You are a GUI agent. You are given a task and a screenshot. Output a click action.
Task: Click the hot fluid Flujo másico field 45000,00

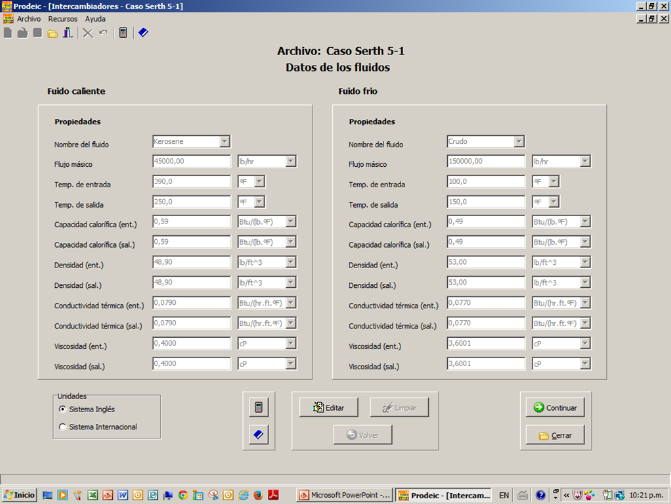191,161
